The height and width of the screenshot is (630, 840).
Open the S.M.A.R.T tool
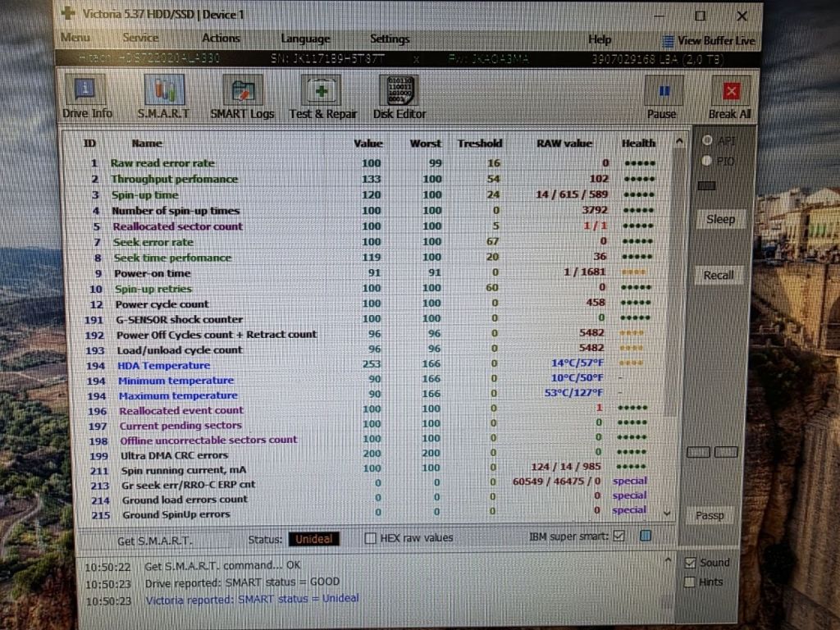click(164, 97)
